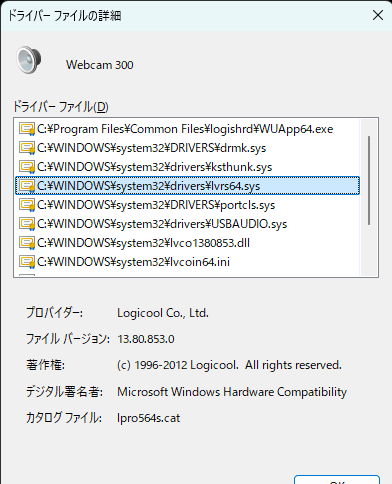
Task: Click the 著作権 label
Action: click(45, 365)
